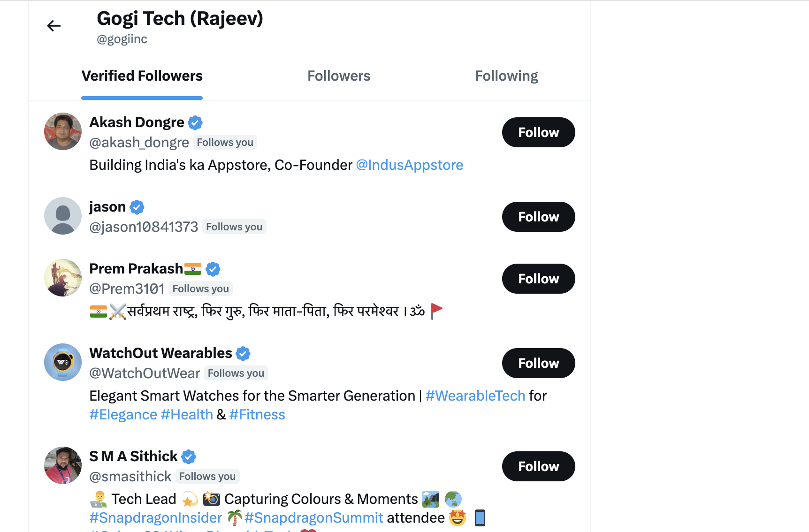809x532 pixels.
Task: Open WatchOut Wearables' logo avatar
Action: click(x=63, y=362)
